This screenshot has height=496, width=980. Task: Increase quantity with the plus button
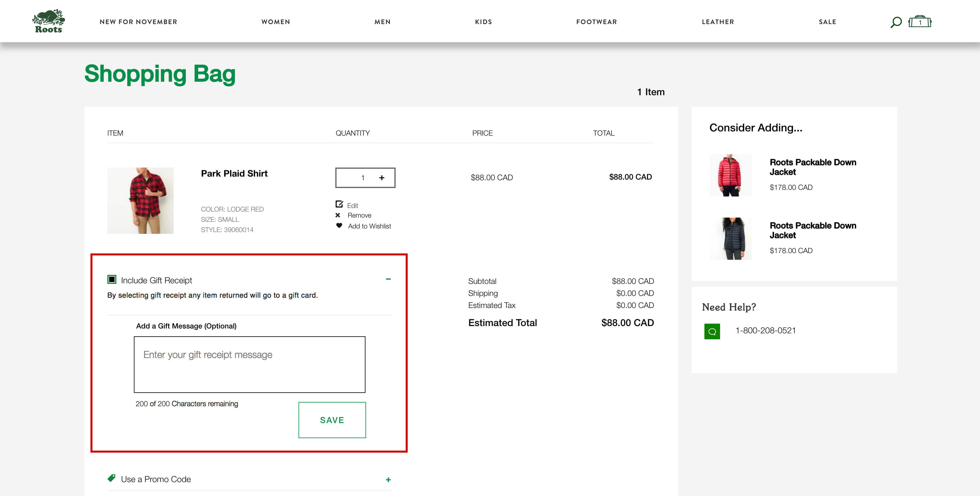(x=381, y=177)
